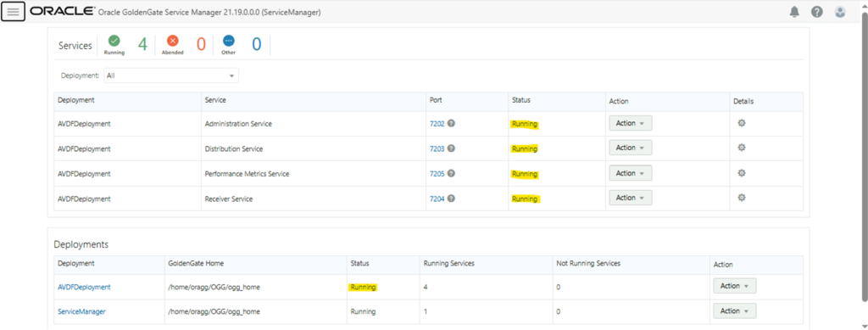This screenshot has height=330, width=868.
Task: Click Running status of ServiceManager deployment
Action: click(x=363, y=311)
